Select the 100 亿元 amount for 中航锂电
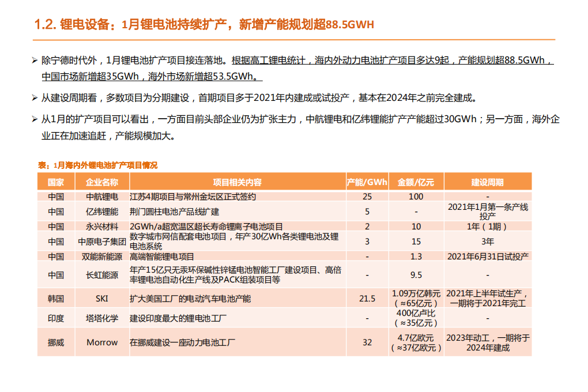This screenshot has height=392, width=588. tap(416, 197)
